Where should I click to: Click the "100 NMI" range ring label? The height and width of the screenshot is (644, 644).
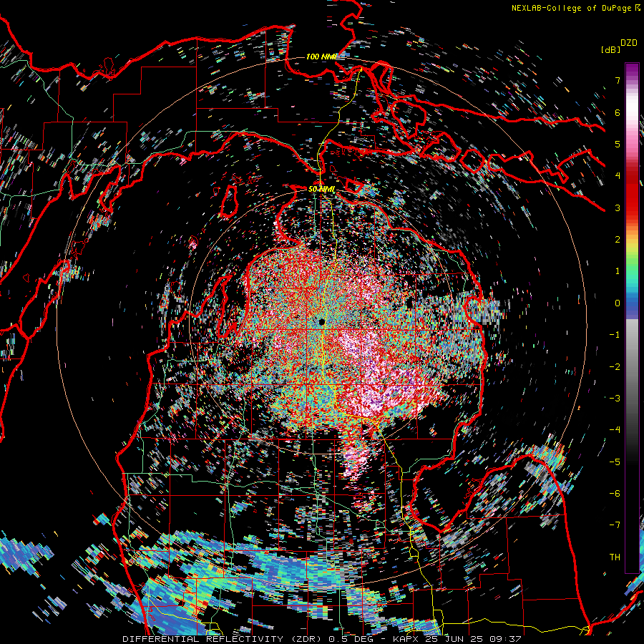tap(321, 57)
